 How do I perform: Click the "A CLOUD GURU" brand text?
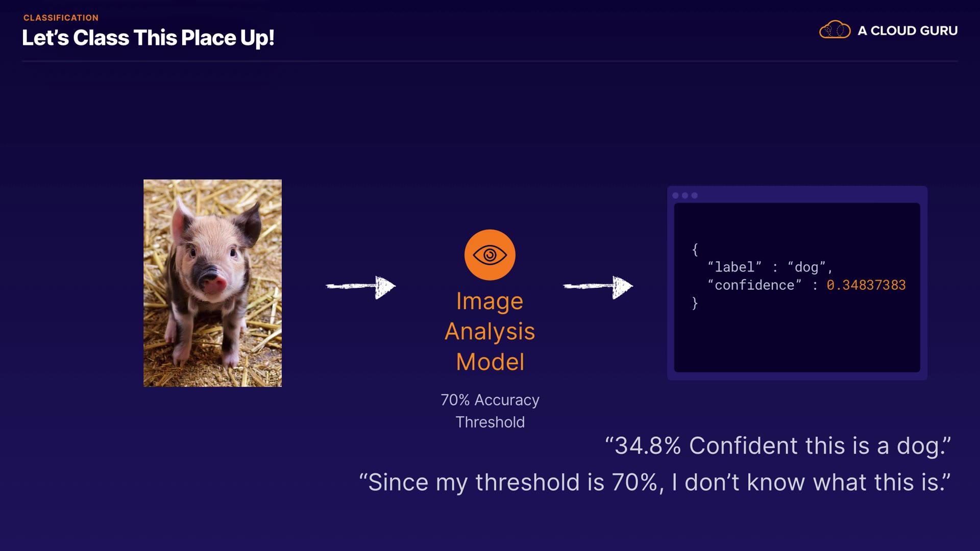(x=907, y=31)
